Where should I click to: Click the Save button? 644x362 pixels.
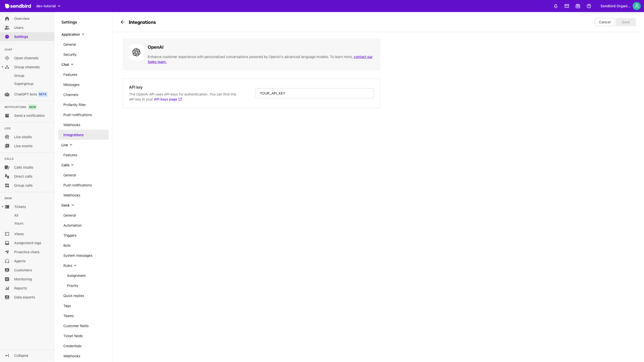tap(626, 22)
